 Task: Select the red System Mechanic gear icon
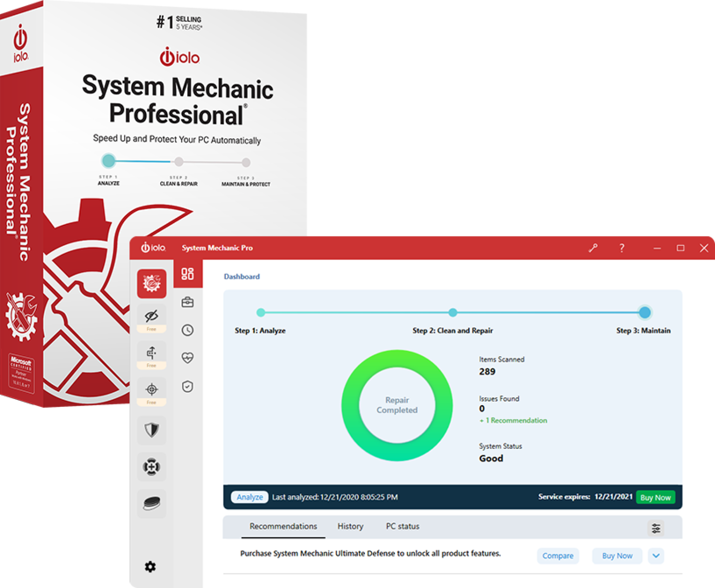pyautogui.click(x=151, y=283)
